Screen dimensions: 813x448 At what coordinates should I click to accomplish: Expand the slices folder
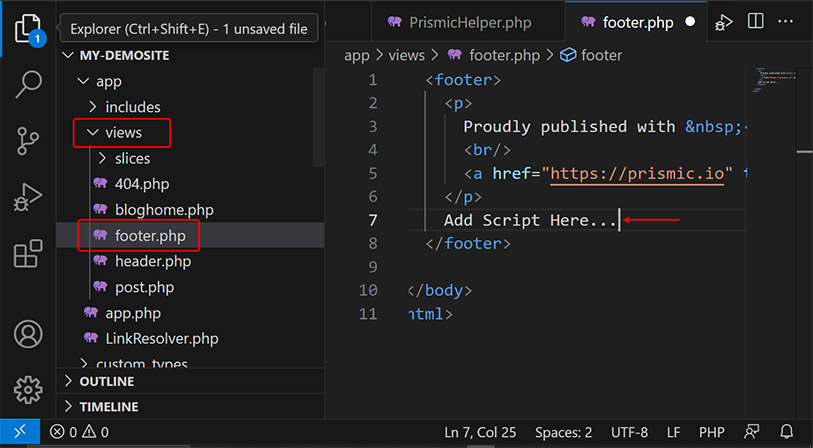(x=190, y=159)
